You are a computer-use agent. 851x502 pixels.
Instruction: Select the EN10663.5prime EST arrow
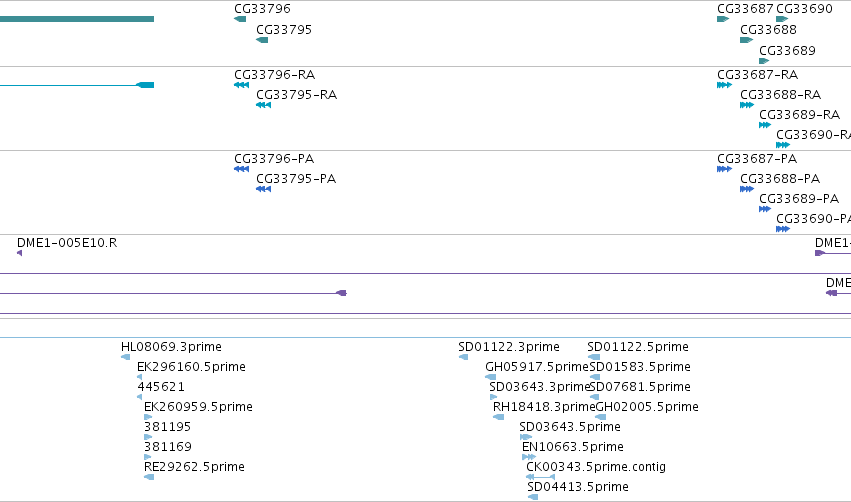[529, 457]
